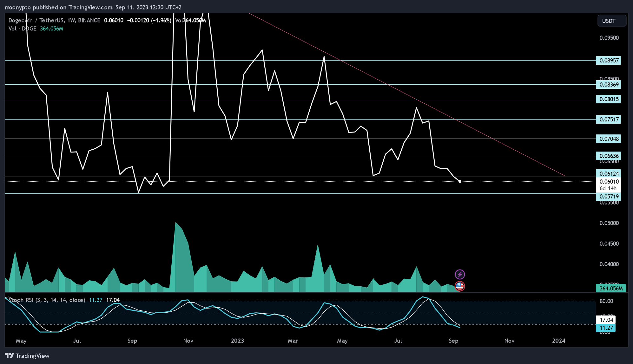This screenshot has height=364, width=633.
Task: Click the 2024 label on time axis
Action: coord(558,341)
